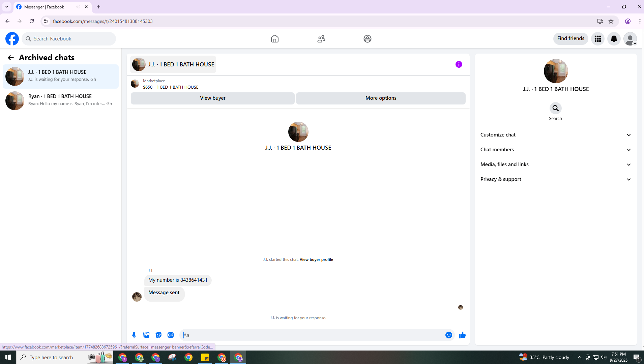This screenshot has height=364, width=644.
Task: Open Ryan 1 BED 1 BATH HOUSE chat
Action: click(x=61, y=101)
